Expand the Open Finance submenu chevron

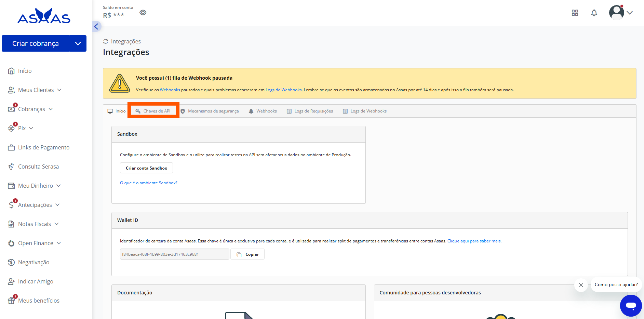coord(59,243)
